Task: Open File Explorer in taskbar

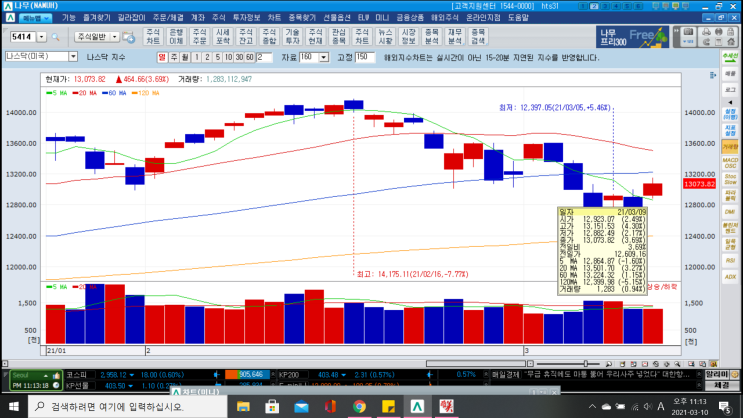Action: 243,406
